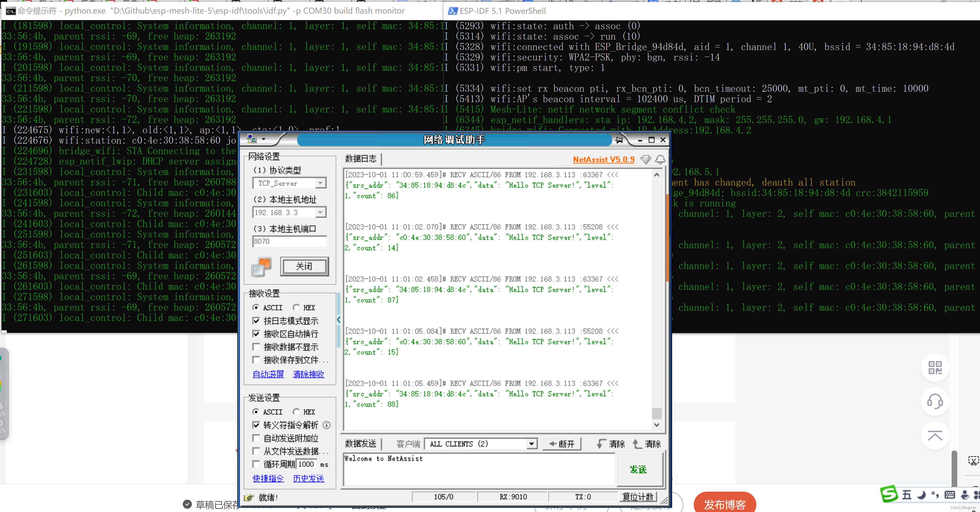Click the diamond VIP icon

646,159
